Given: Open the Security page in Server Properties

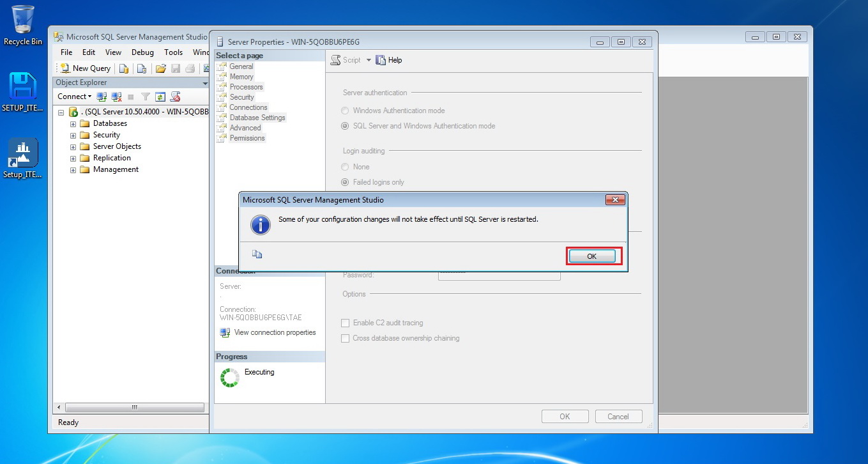Looking at the screenshot, I should 241,97.
